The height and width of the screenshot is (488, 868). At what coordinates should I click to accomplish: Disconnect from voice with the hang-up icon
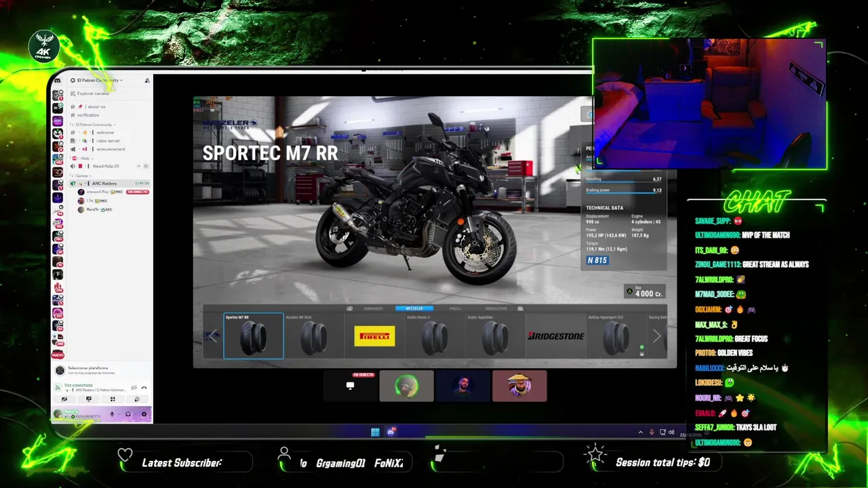(144, 387)
